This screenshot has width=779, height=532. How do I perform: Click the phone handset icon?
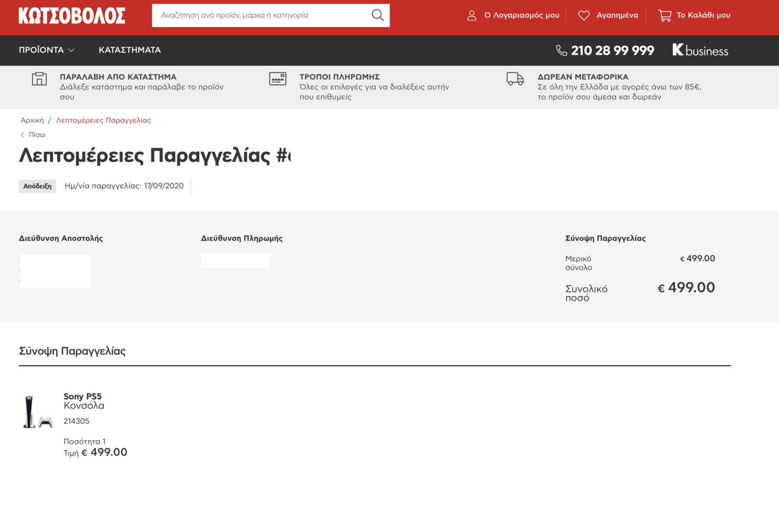561,51
